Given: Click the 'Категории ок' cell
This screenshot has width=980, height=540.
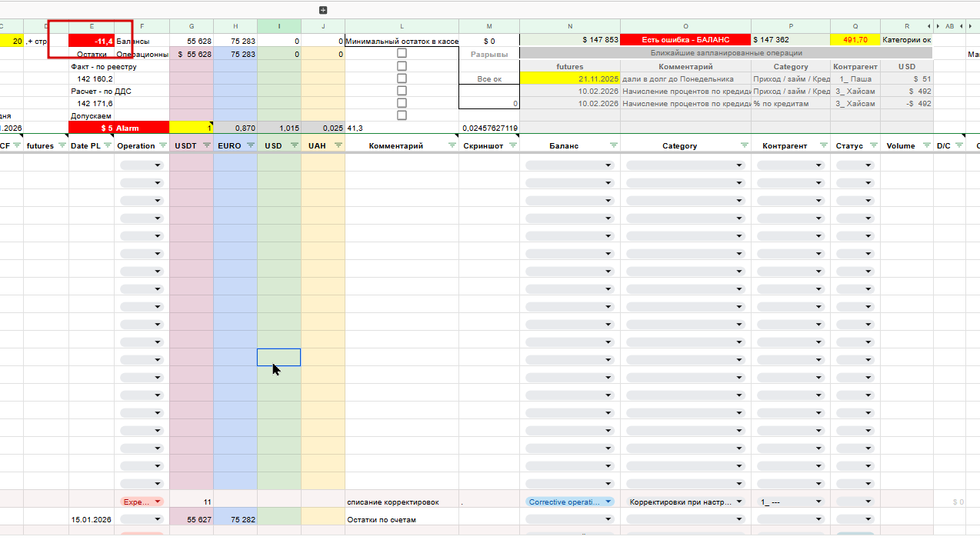Looking at the screenshot, I should point(907,40).
